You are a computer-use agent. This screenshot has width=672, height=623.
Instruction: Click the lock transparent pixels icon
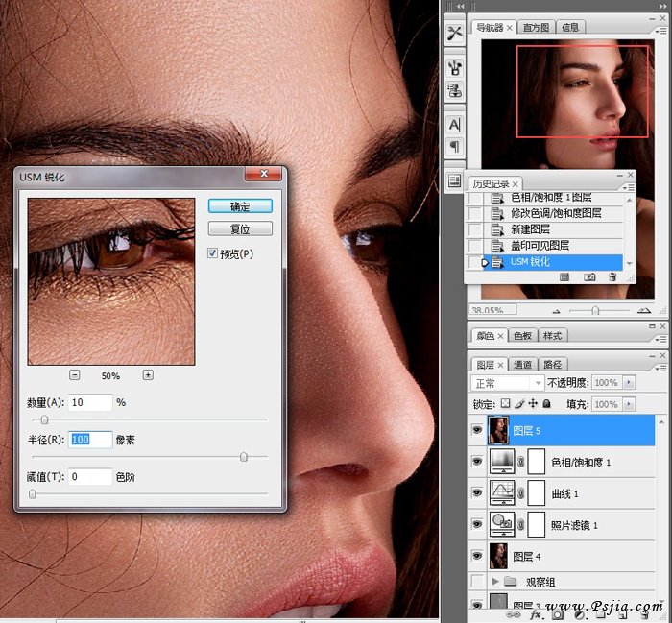(x=506, y=404)
